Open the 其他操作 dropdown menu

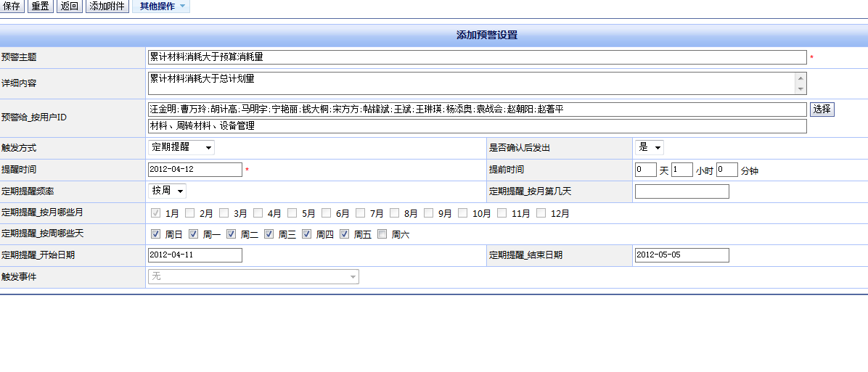162,7
